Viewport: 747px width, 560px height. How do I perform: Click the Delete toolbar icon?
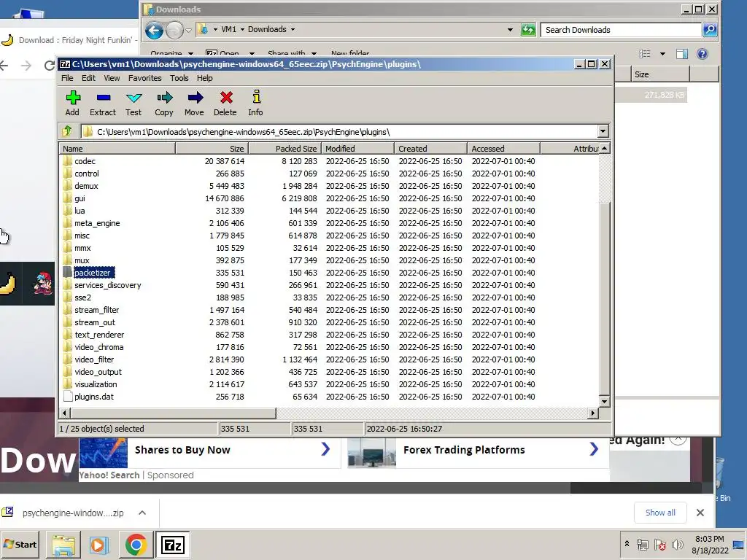226,98
